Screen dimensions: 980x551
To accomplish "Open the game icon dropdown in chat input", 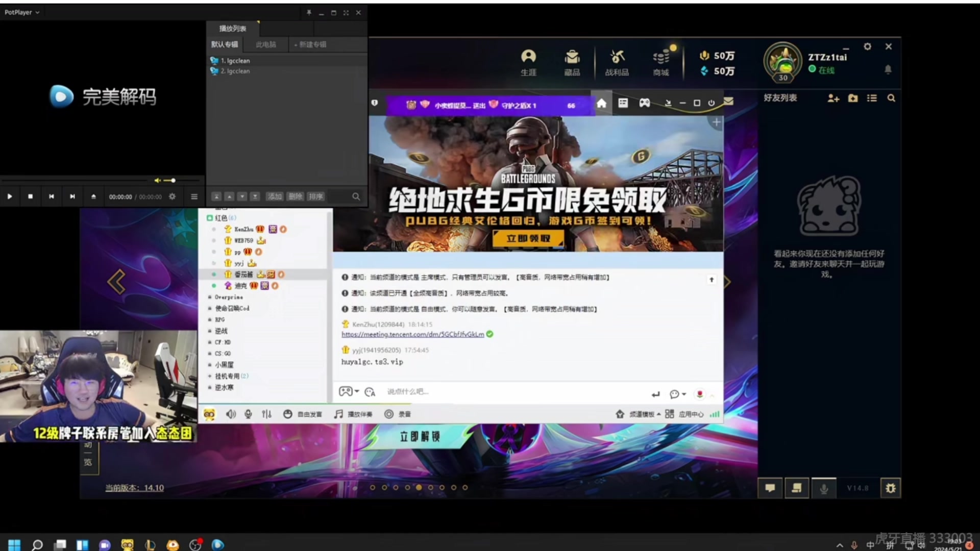I will 350,391.
